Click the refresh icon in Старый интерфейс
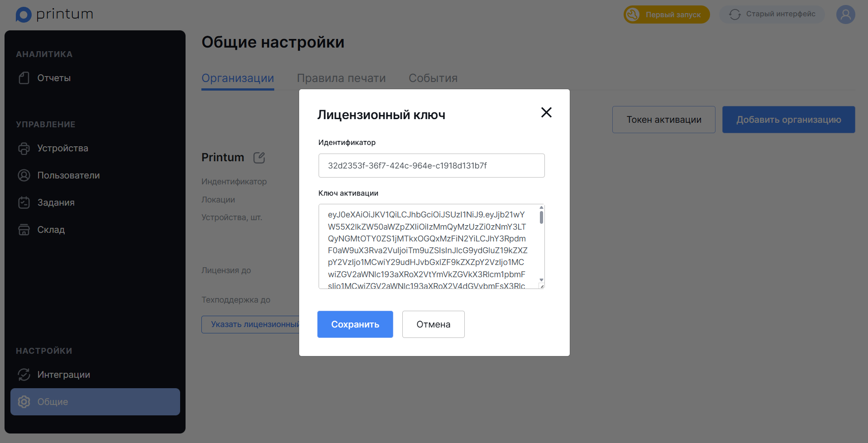 click(735, 14)
